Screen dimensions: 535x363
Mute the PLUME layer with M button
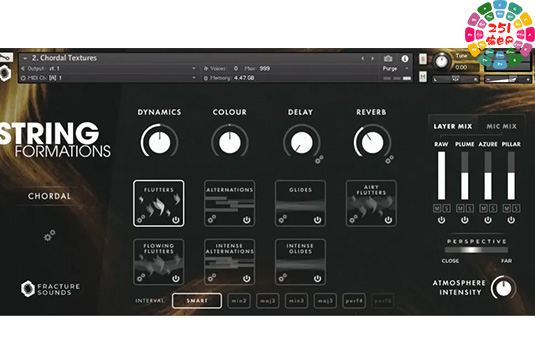[461, 208]
